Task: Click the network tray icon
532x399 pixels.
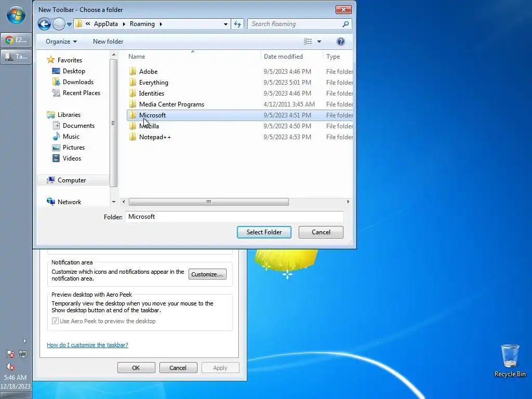Action: (x=23, y=354)
